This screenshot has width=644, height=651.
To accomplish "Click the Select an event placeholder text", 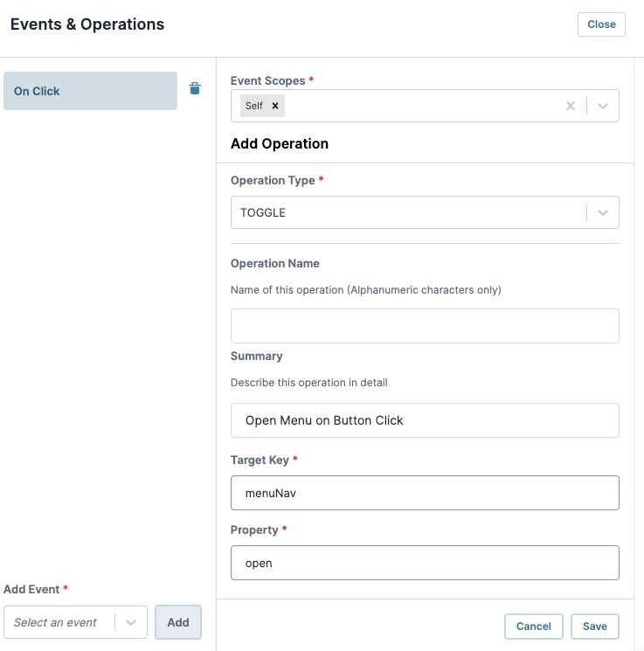I will 55,622.
